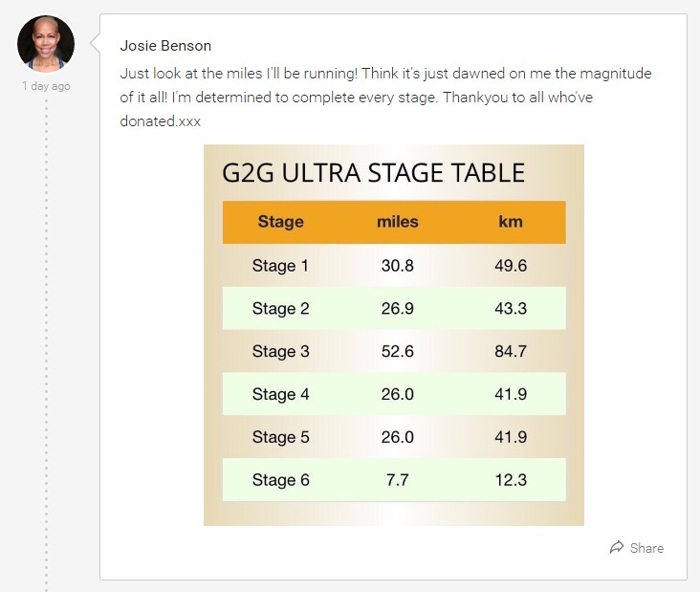This screenshot has width=700, height=592.
Task: Click Stage 3 km value 84.7
Action: coord(511,351)
